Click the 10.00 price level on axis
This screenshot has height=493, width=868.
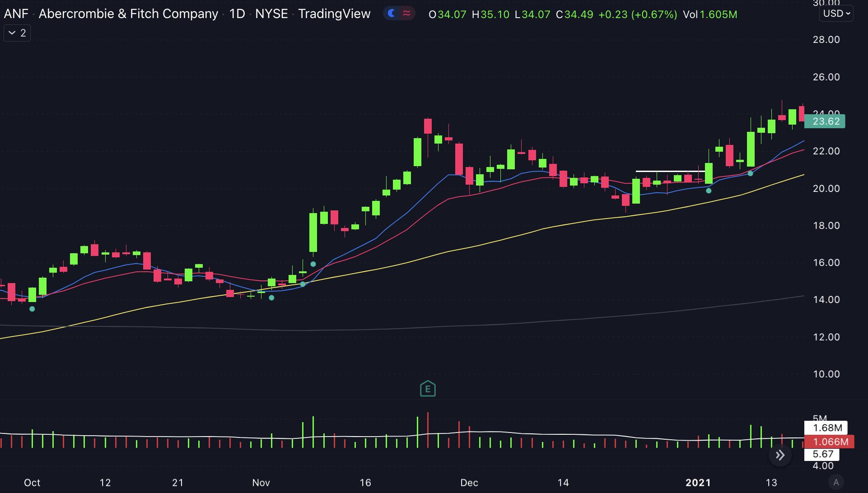pyautogui.click(x=826, y=374)
